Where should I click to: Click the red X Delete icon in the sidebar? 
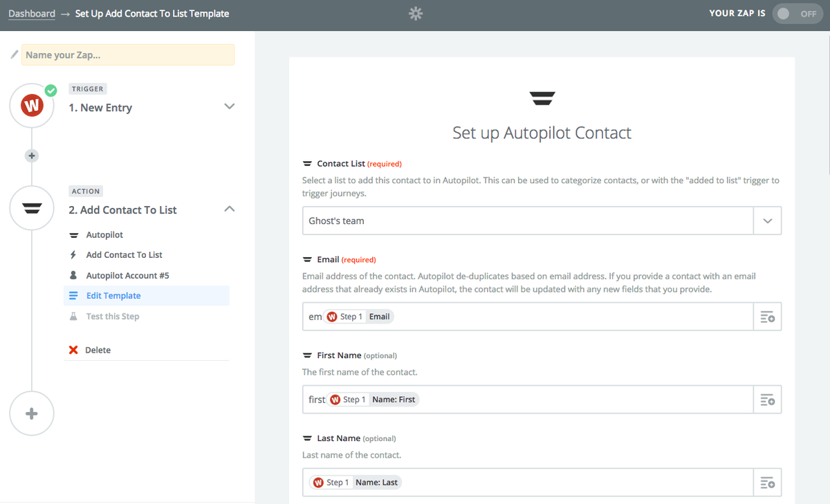point(74,350)
